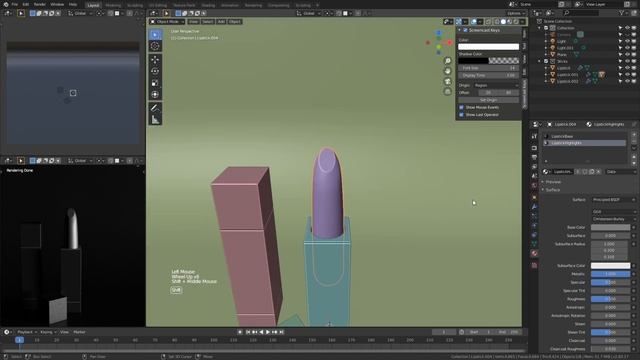Click the Options button in viewport header
The height and width of the screenshot is (360, 640).
coord(515,13)
